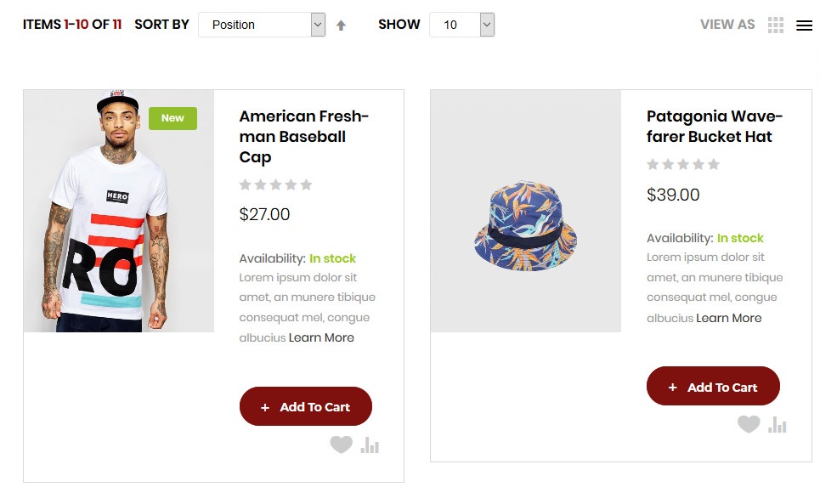
Task: Open American Freshman Baseball Cap title link
Action: 303,137
